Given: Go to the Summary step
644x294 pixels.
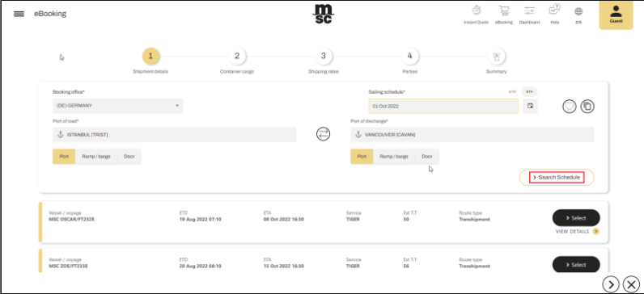Looking at the screenshot, I should 496,57.
